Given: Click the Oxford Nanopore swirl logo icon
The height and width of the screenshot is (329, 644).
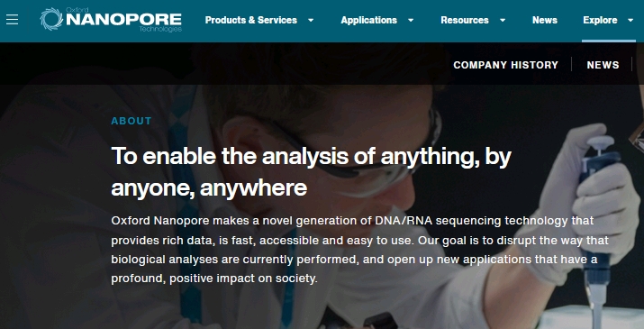Looking at the screenshot, I should click(x=51, y=19).
